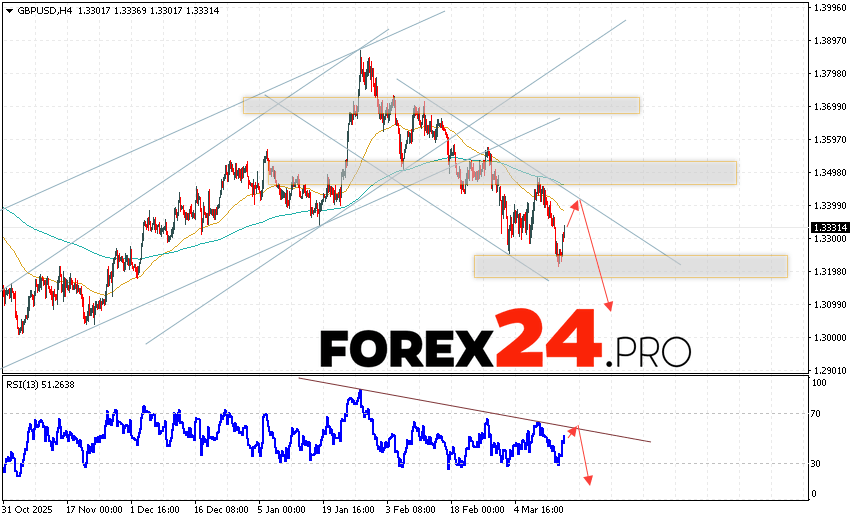
Task: Click the 16 Dec 08:00 time label
Action: coord(221,510)
